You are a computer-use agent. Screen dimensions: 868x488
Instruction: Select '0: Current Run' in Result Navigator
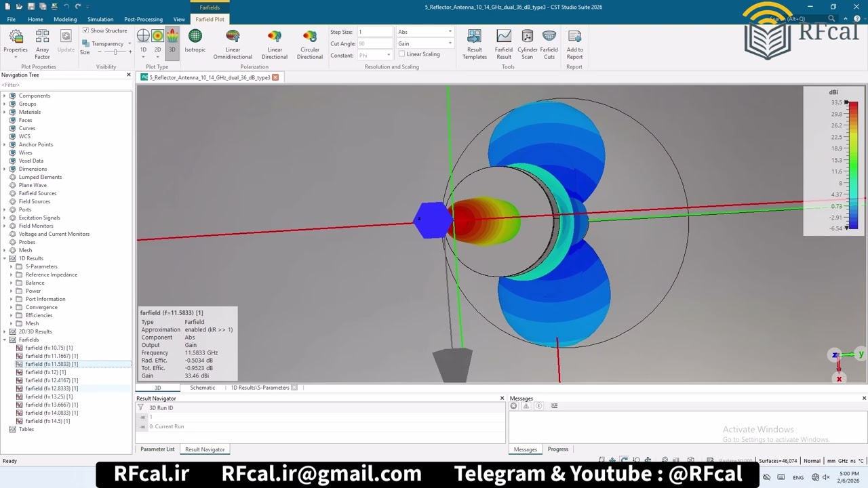[x=167, y=426]
